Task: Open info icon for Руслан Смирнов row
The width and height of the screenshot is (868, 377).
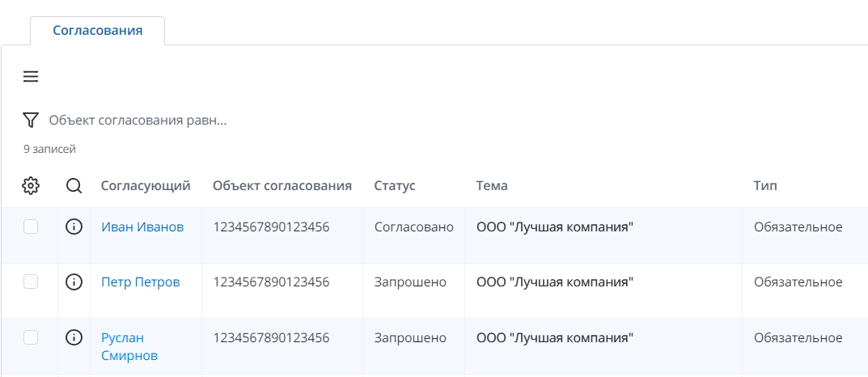Action: tap(74, 337)
